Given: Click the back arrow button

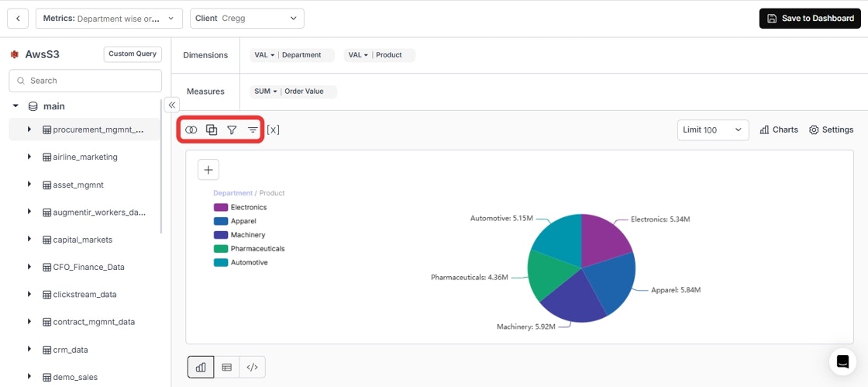Looking at the screenshot, I should pos(18,19).
